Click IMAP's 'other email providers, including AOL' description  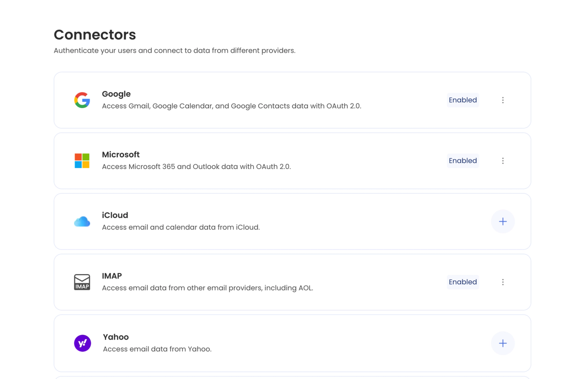pos(207,288)
